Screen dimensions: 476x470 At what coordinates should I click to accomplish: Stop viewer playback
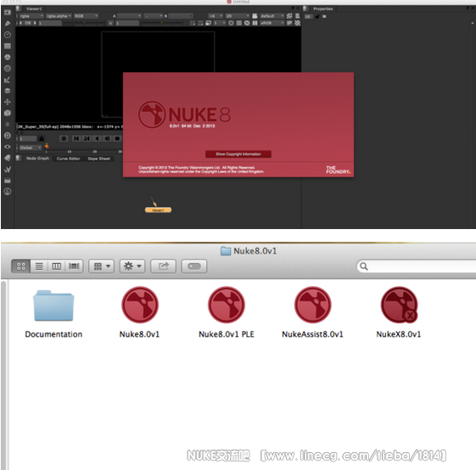(117, 139)
